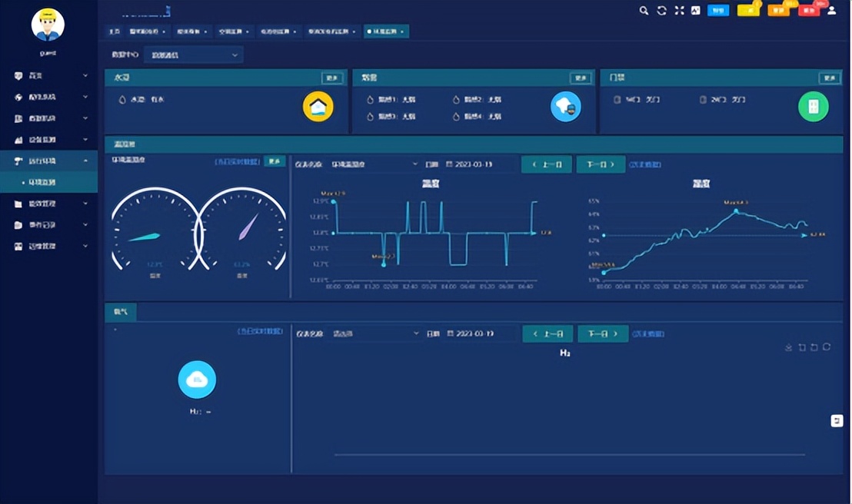Click the more button in door-access panel
This screenshot has height=504, width=852.
point(830,78)
